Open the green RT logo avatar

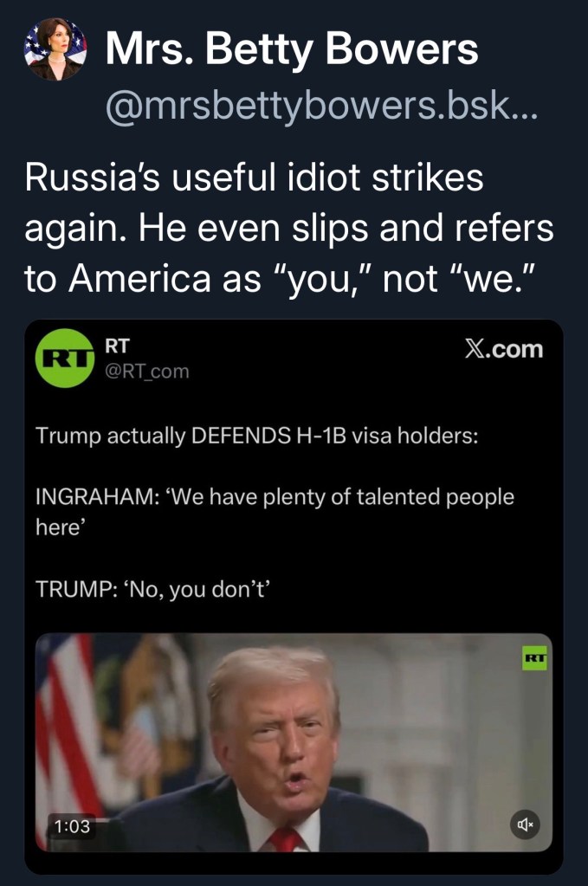coord(65,359)
